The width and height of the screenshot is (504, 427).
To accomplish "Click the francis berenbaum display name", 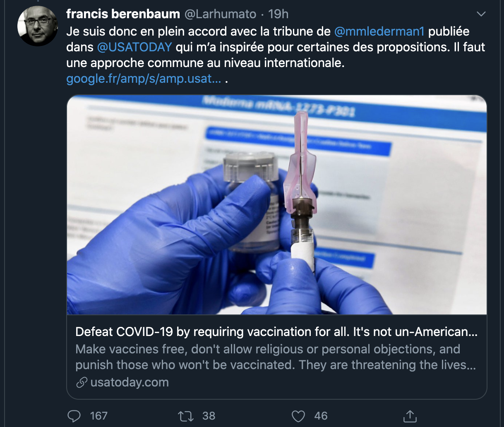I will (x=123, y=14).
